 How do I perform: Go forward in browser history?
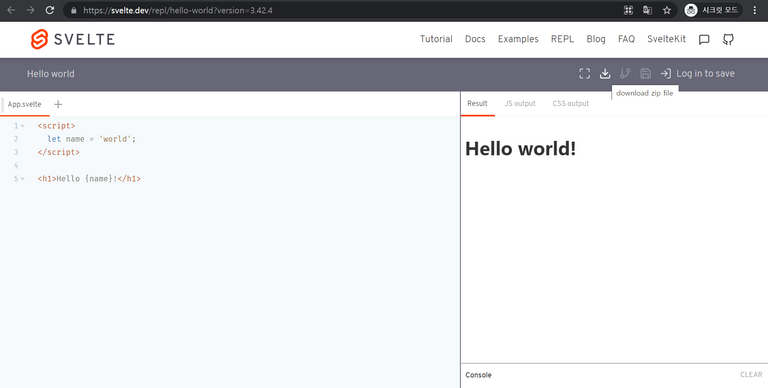[30, 10]
